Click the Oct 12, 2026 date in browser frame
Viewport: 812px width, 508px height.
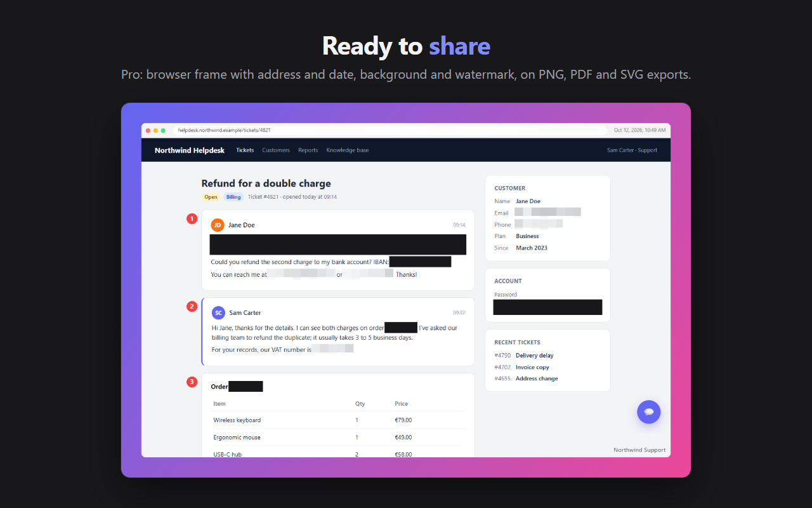pyautogui.click(x=640, y=130)
